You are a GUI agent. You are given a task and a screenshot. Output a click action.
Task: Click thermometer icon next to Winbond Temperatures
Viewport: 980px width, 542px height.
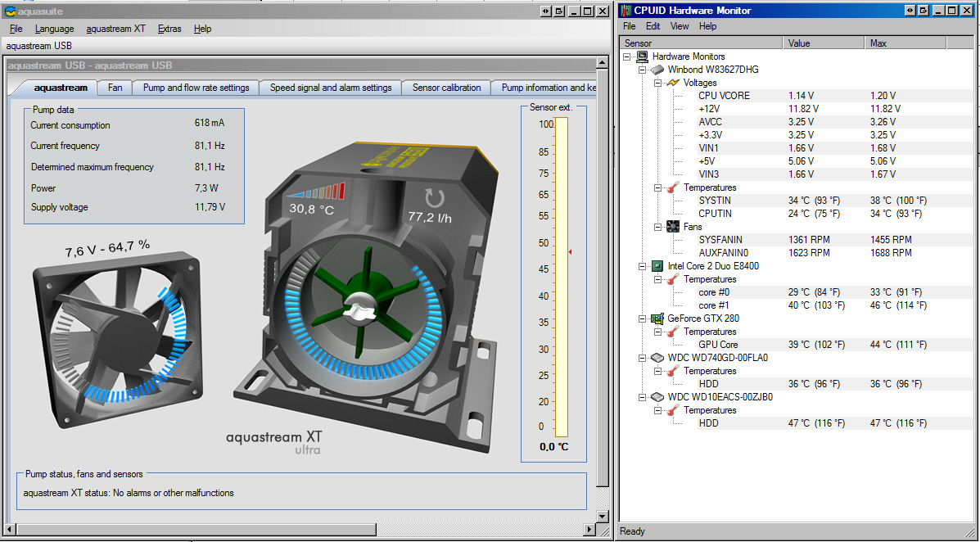pyautogui.click(x=673, y=187)
